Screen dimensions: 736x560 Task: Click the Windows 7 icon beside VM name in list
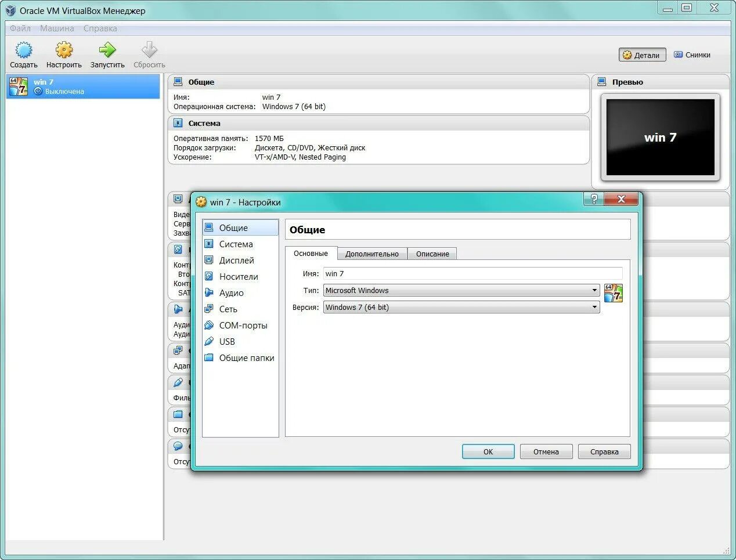click(x=19, y=86)
